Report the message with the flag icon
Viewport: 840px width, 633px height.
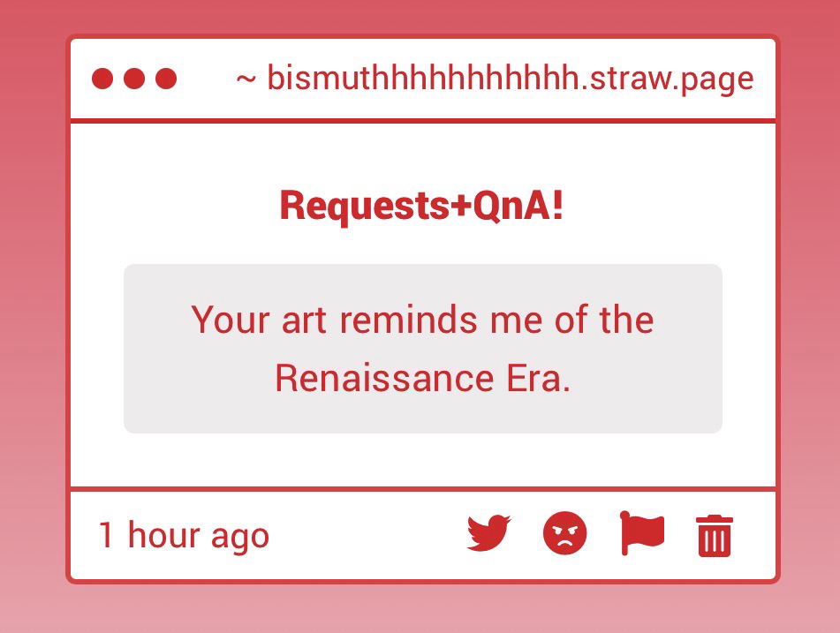[x=641, y=533]
